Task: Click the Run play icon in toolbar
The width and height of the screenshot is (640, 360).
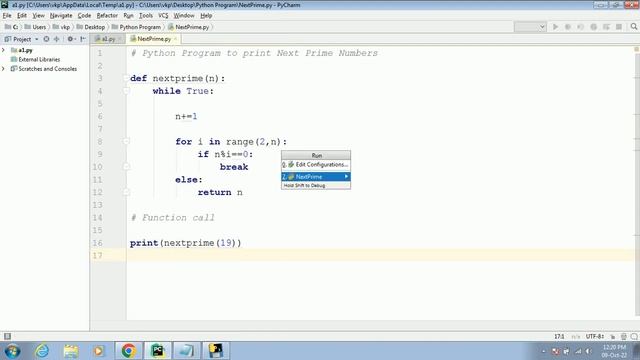Action: [x=555, y=27]
